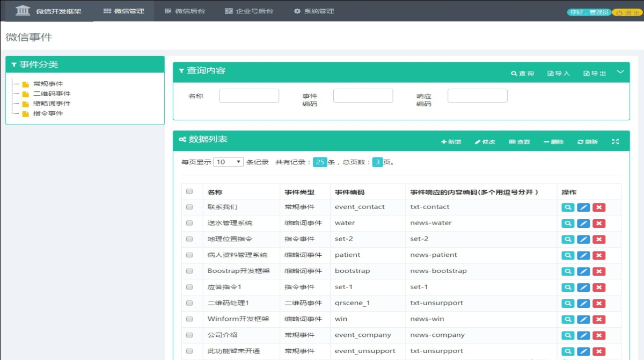This screenshot has width=644, height=360.
Task: Check the 公司介绍 row checkbox
Action: (x=189, y=335)
